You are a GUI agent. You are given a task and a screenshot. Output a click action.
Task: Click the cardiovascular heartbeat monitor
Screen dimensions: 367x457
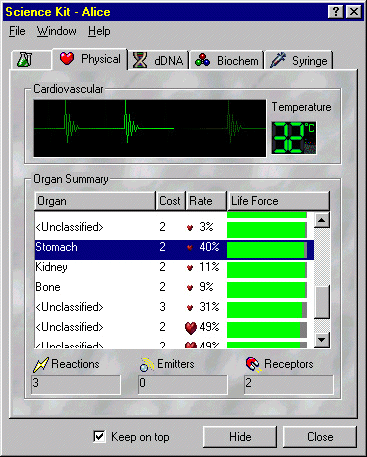(150, 128)
